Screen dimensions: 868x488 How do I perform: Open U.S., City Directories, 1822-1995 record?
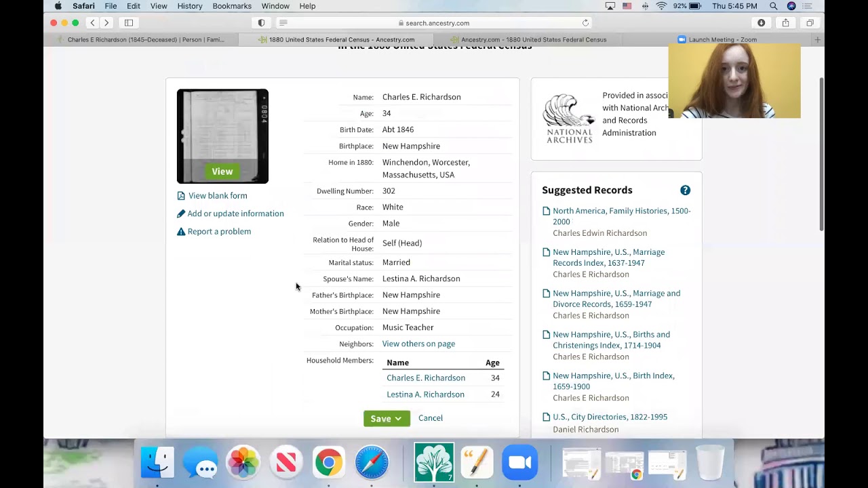(610, 417)
